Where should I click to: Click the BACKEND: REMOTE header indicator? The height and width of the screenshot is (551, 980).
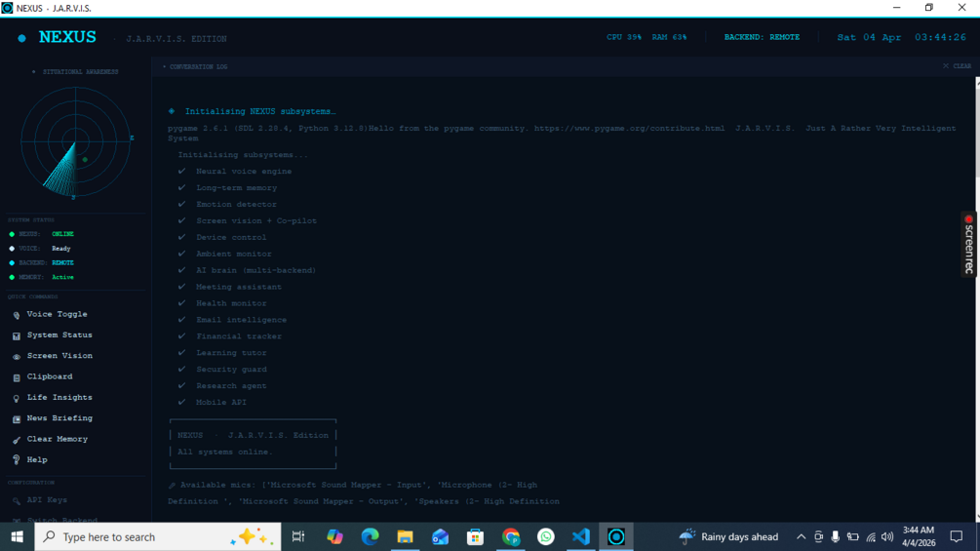tap(762, 37)
